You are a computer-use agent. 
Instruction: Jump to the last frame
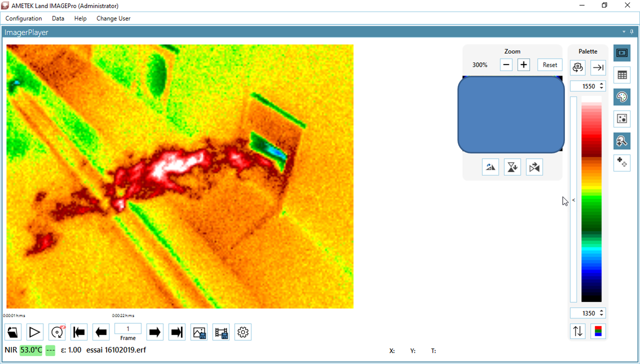pos(177,332)
